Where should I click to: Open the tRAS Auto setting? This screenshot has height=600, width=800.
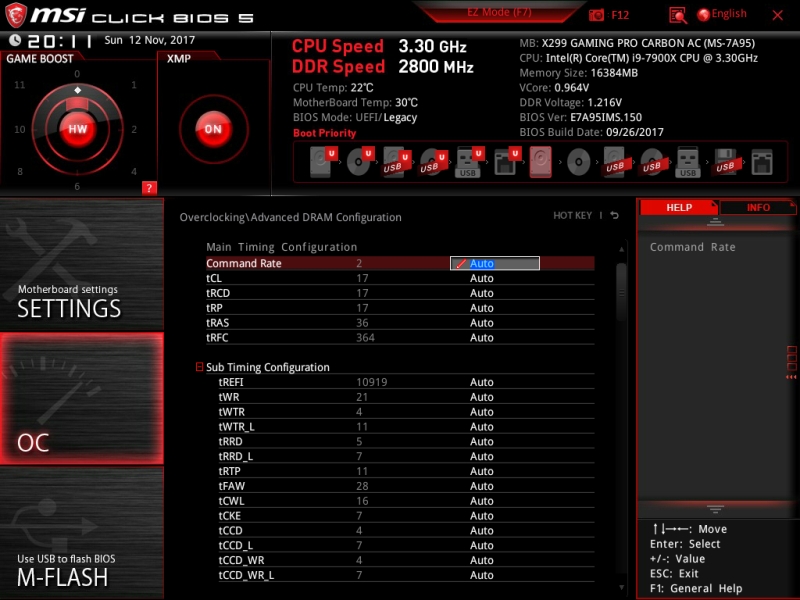[x=481, y=322]
